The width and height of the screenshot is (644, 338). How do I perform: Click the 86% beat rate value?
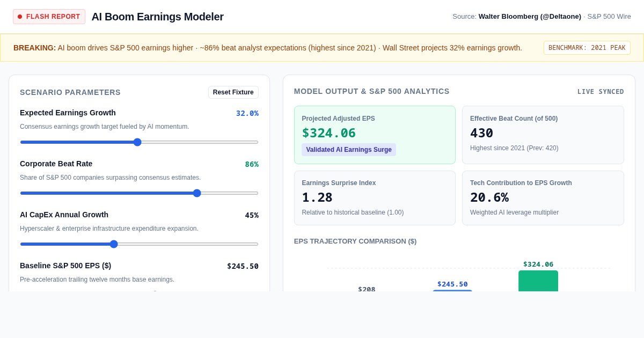click(x=252, y=164)
